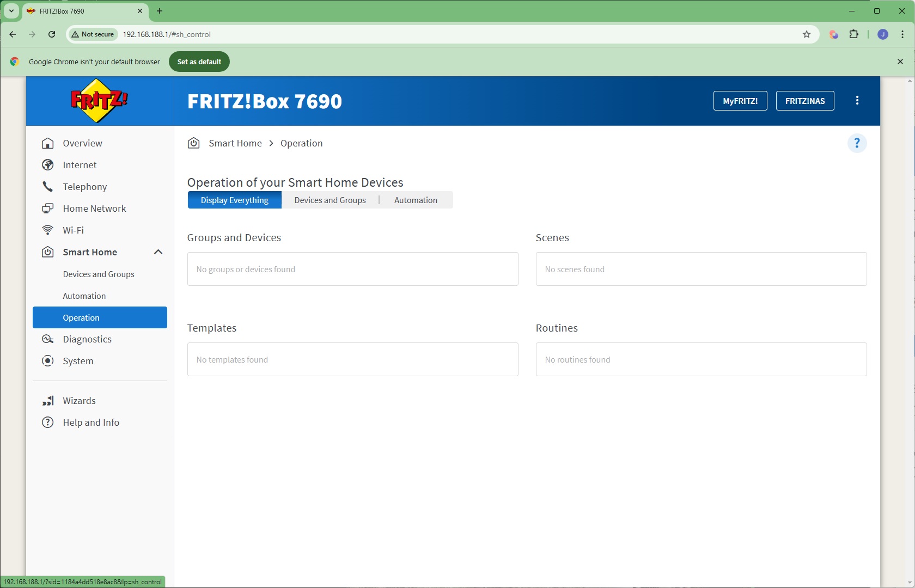
Task: Click the MyFRITZ! button
Action: 740,101
